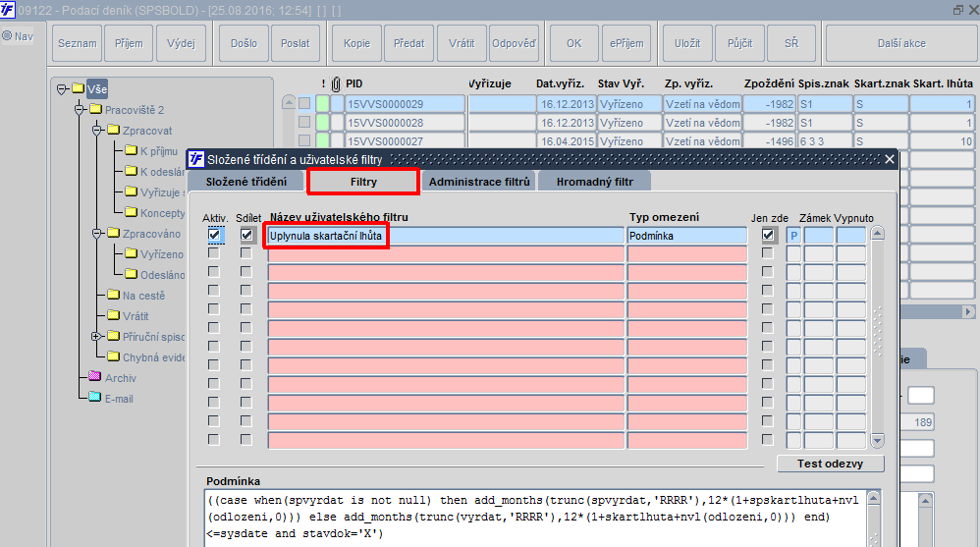Screen dimensions: 980x547
Task: Click the paperclip attachment column icon
Action: coord(336,83)
